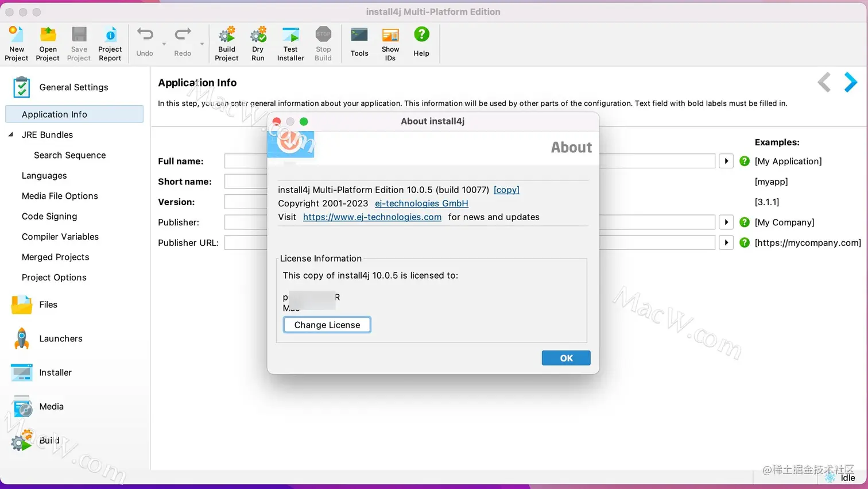Screen dimensions: 868x489
Task: Click the Redo arrow icon
Action: pyautogui.click(x=183, y=34)
